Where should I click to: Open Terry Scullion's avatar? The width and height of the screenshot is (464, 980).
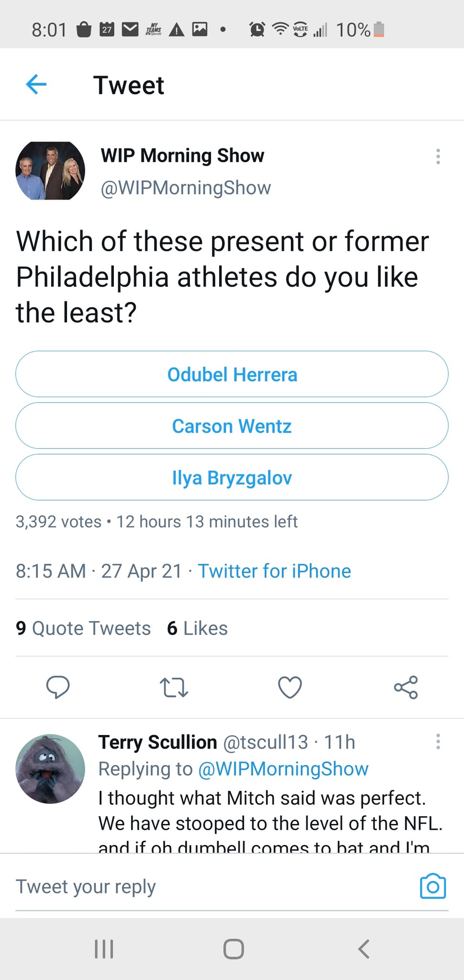[x=50, y=769]
